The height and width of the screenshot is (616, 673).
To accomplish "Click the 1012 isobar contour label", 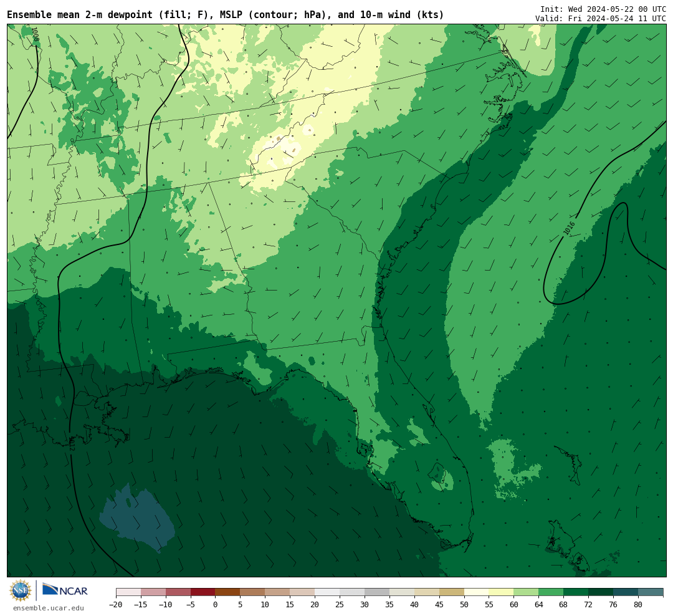I will click(72, 444).
